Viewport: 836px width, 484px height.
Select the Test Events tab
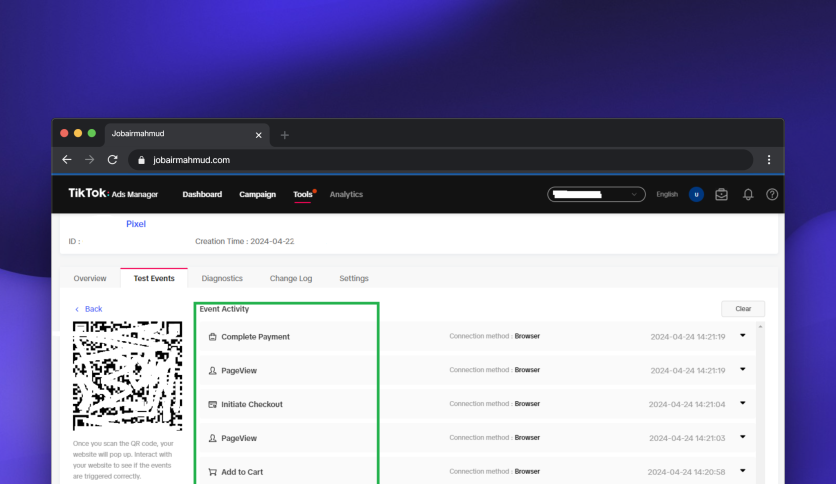tap(154, 278)
